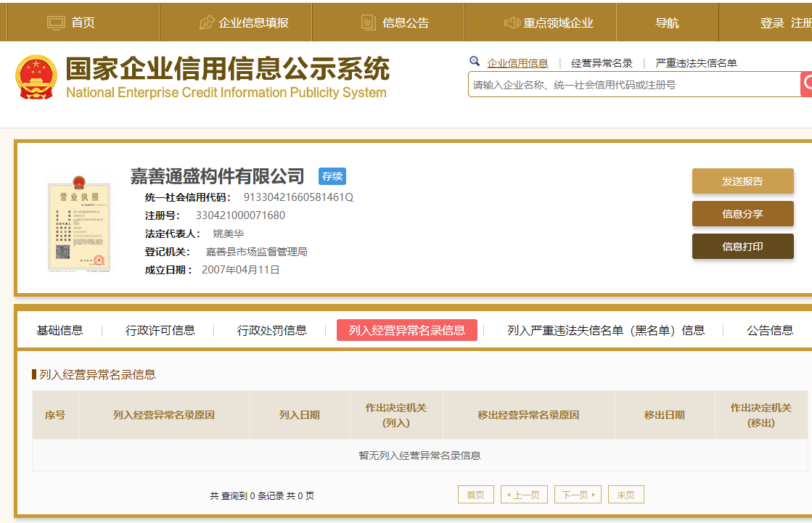The width and height of the screenshot is (812, 523).
Task: Click the 列入日期 column header
Action: (299, 415)
